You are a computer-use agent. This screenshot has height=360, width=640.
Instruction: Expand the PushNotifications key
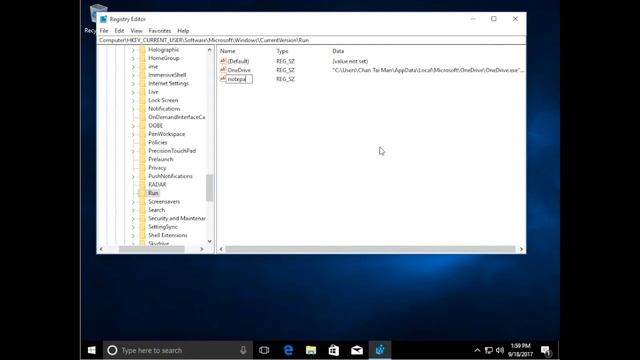point(133,176)
